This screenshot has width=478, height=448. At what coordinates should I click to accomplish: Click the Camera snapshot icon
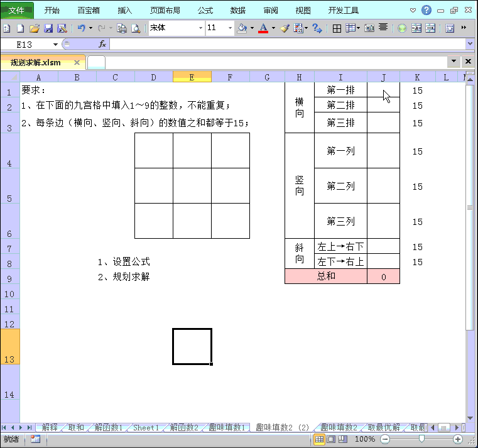click(369, 28)
